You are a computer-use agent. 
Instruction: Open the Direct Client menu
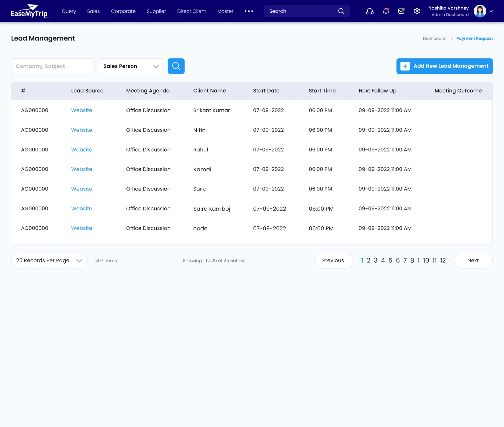coord(191,11)
